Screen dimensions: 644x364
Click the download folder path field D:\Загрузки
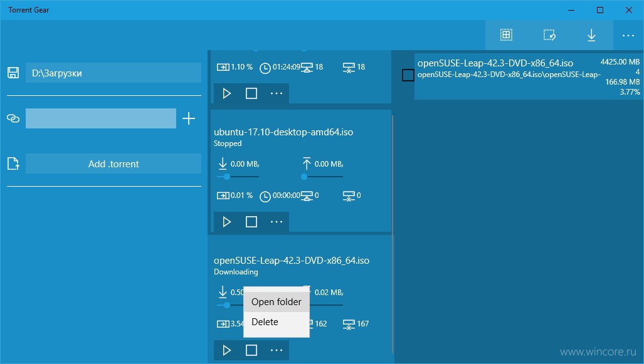pyautogui.click(x=113, y=73)
